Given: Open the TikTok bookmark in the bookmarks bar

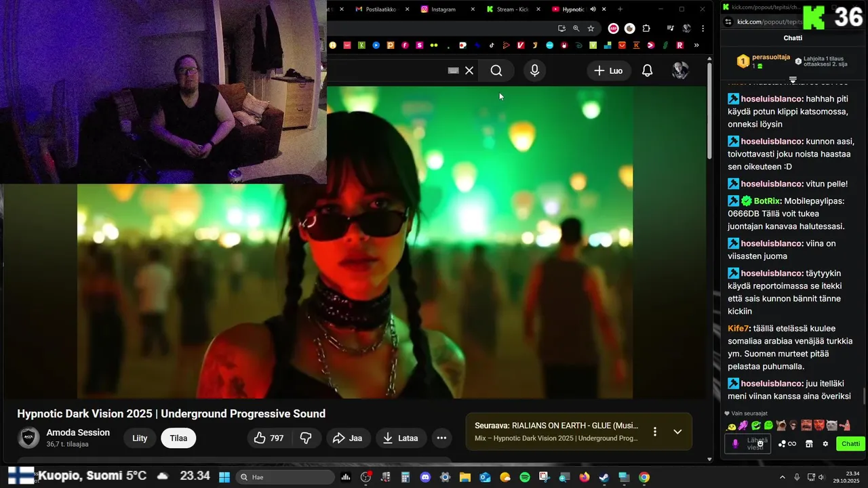Looking at the screenshot, I should tap(492, 45).
